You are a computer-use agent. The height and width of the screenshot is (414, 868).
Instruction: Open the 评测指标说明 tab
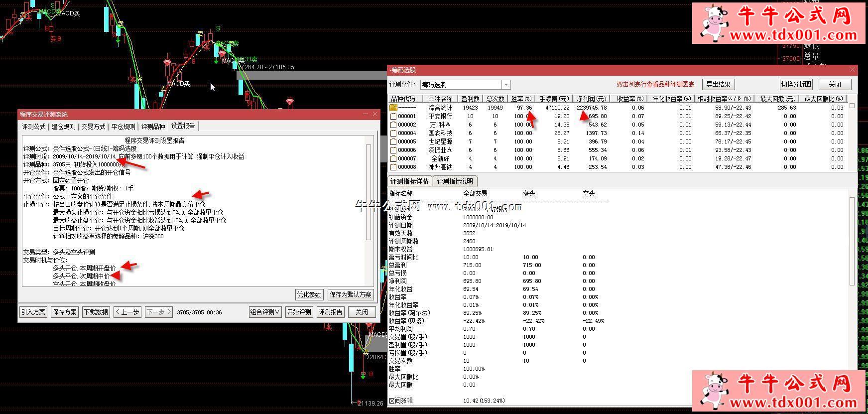point(455,181)
